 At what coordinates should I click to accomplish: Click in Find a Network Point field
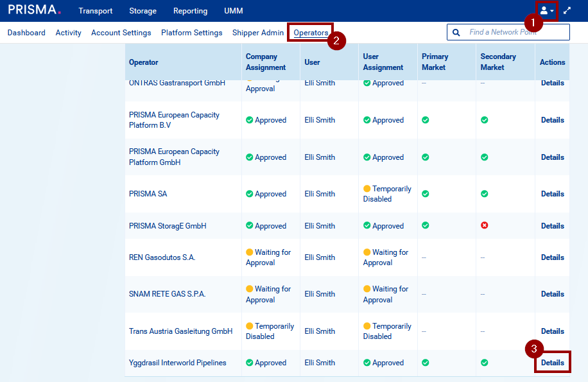[514, 32]
